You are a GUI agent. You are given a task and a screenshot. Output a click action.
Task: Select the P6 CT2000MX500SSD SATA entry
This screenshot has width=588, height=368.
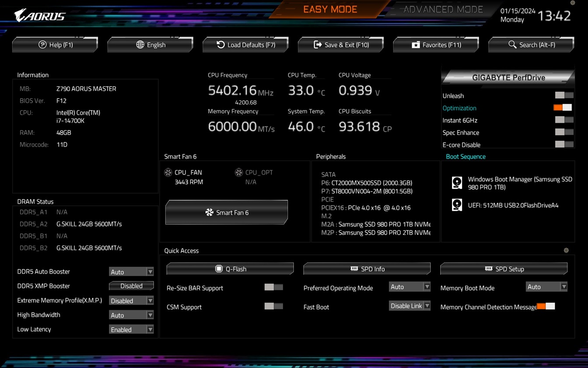[x=367, y=183]
